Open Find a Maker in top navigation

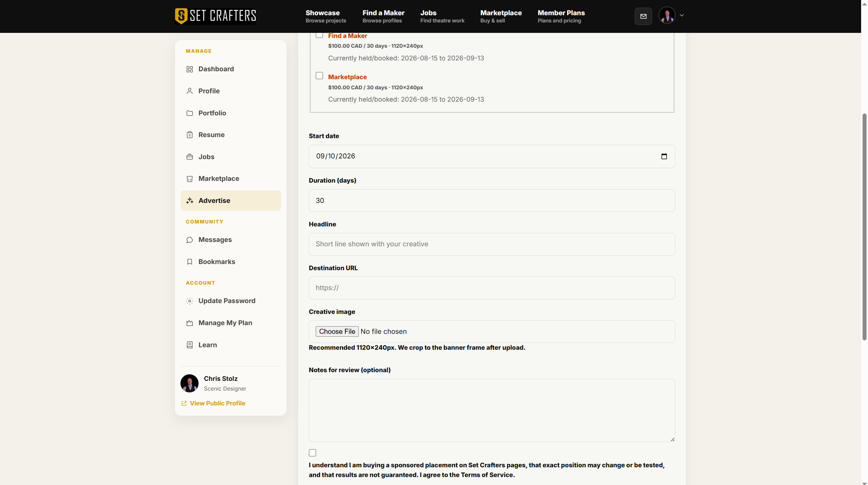point(383,16)
